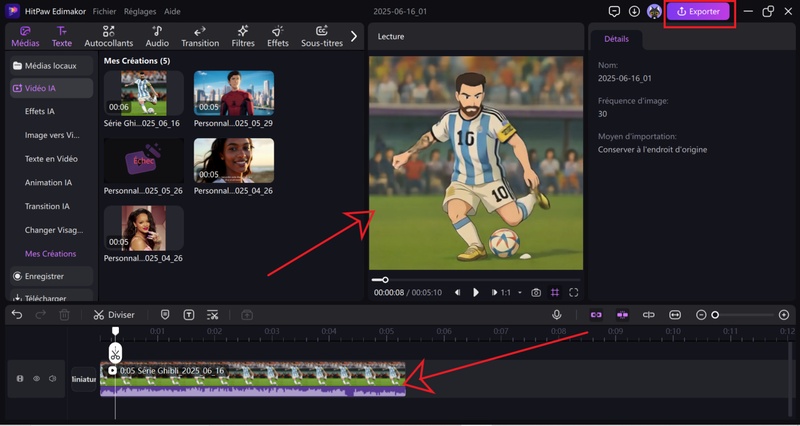Image resolution: width=800 pixels, height=426 pixels.
Task: Step back one frame in preview
Action: pyautogui.click(x=458, y=292)
